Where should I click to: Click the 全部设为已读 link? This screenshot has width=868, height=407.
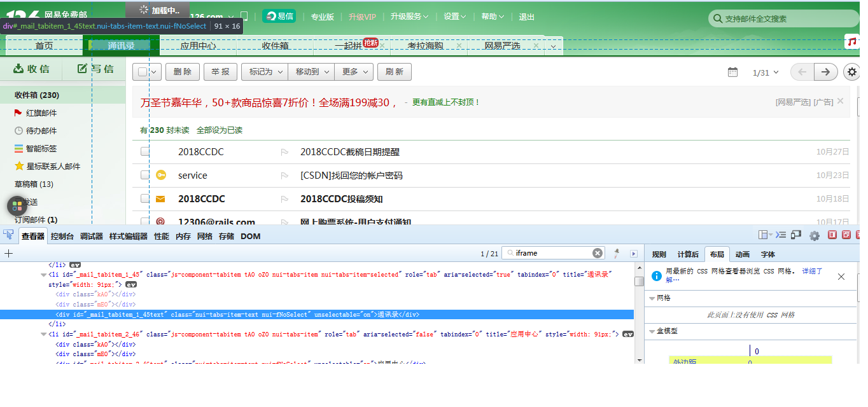pos(219,130)
